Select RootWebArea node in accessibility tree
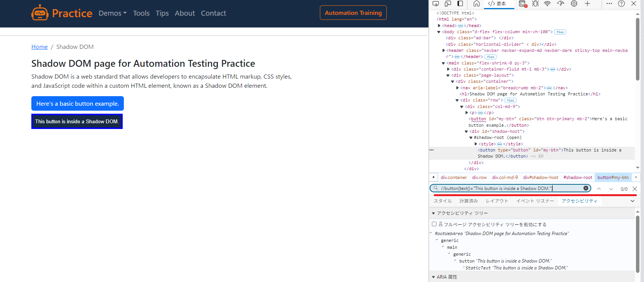The image size is (644, 282). point(502,234)
